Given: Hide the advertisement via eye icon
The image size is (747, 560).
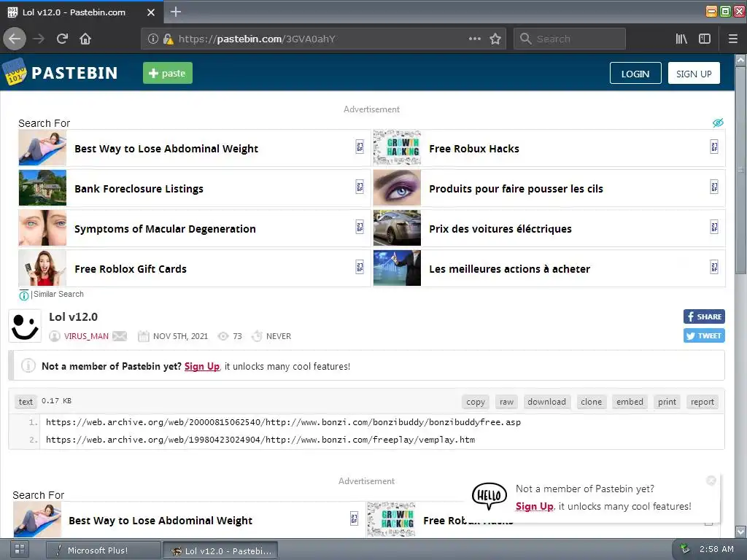Looking at the screenshot, I should (x=718, y=122).
